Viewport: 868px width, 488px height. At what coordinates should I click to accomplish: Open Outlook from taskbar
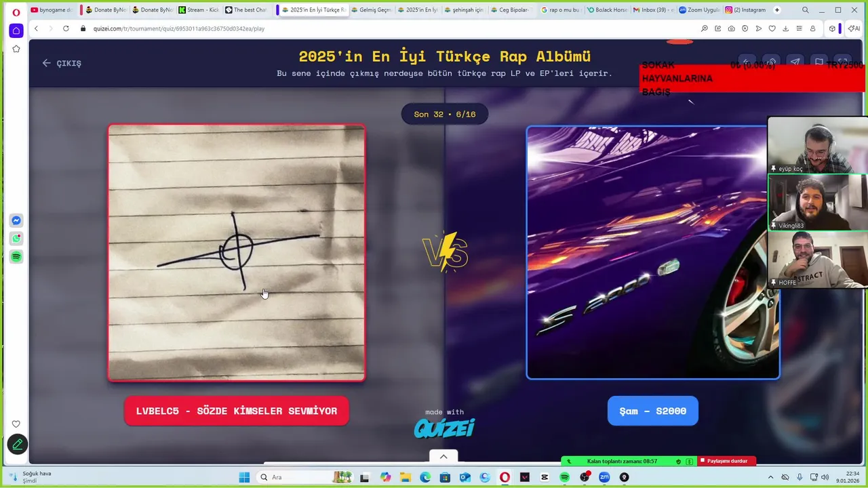[x=465, y=477]
